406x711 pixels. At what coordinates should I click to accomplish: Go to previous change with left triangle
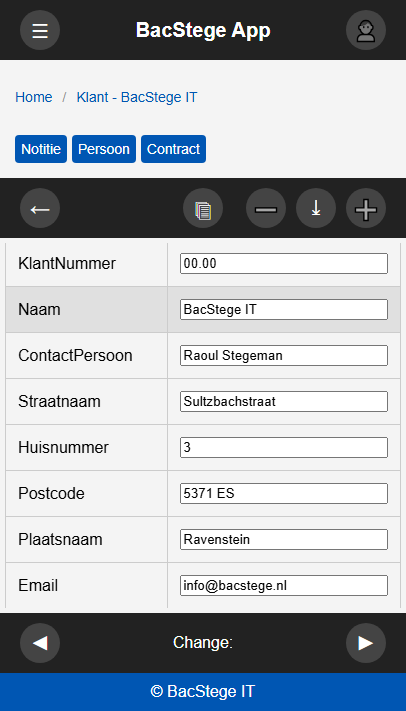40,643
